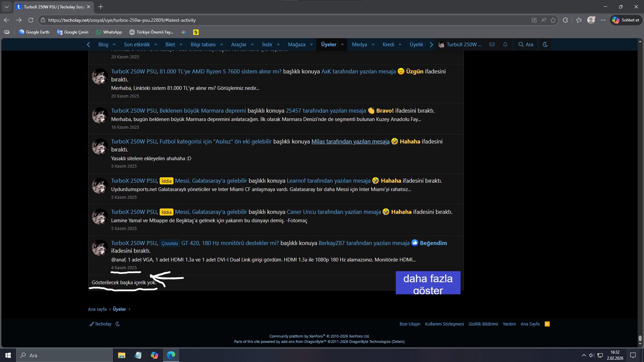This screenshot has height=362, width=644.
Task: Toggle forum dark mode moon icon in navbar
Action: 545,44
